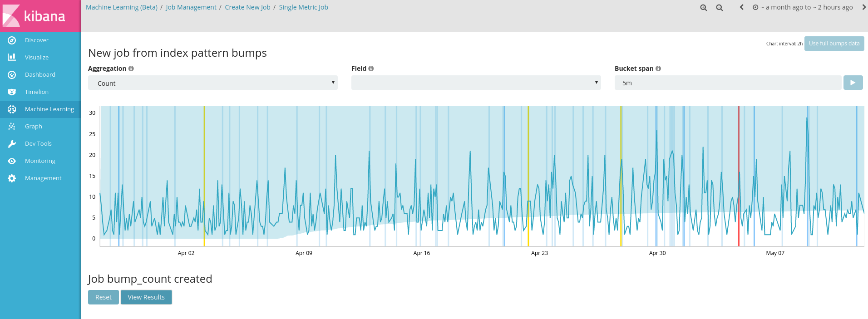Expand the Field dropdown

(x=476, y=83)
